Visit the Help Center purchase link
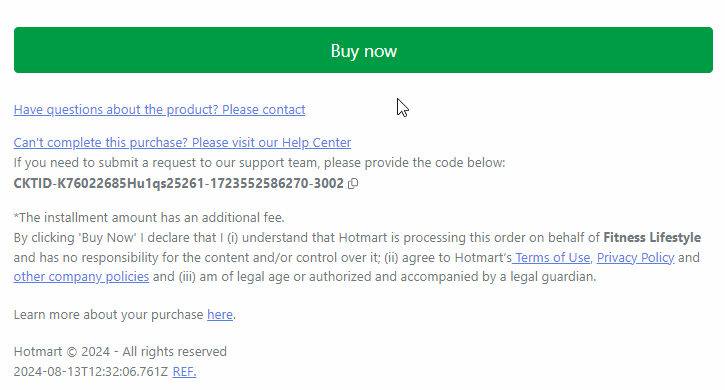 pos(182,142)
